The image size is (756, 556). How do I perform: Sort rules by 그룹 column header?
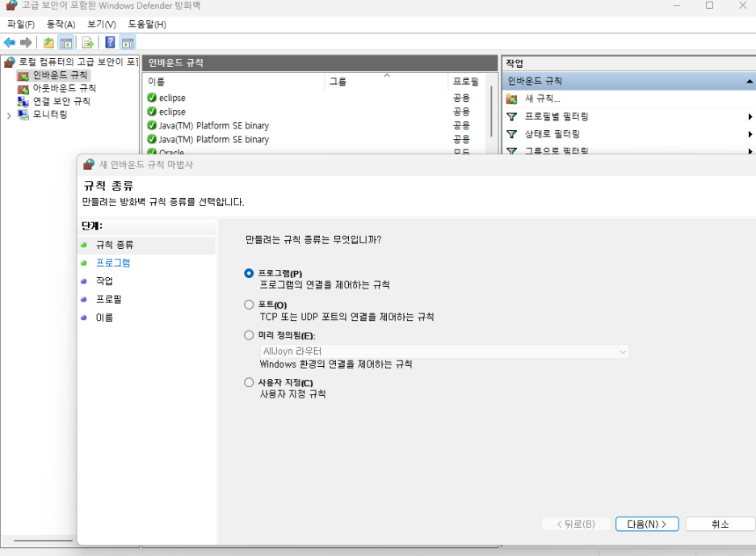click(387, 82)
